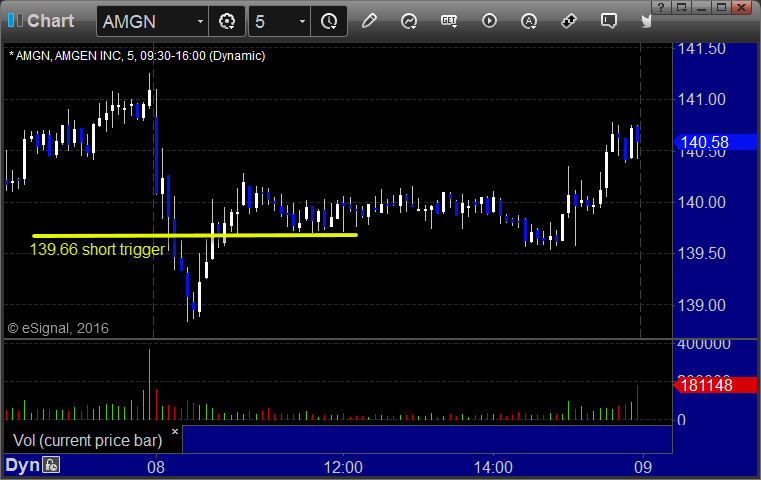
Task: Click the Twitter bird icon
Action: click(646, 21)
